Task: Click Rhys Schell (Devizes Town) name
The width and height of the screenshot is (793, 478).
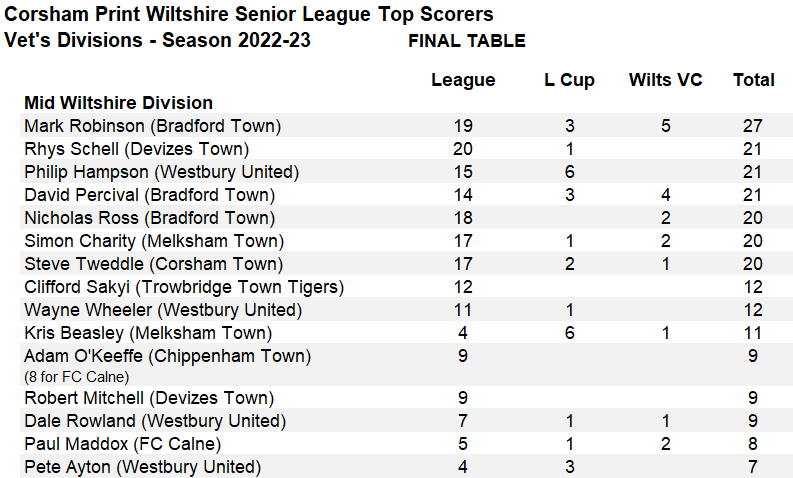Action: 136,149
